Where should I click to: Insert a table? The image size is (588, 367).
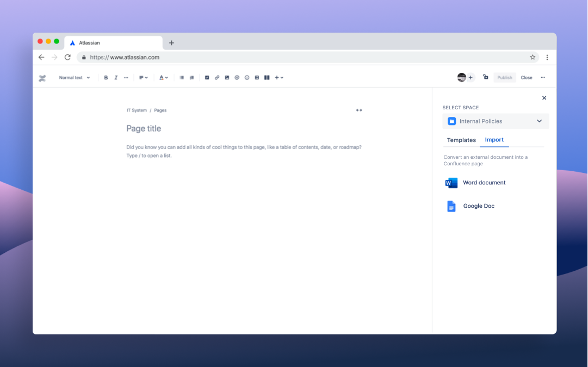tap(256, 78)
